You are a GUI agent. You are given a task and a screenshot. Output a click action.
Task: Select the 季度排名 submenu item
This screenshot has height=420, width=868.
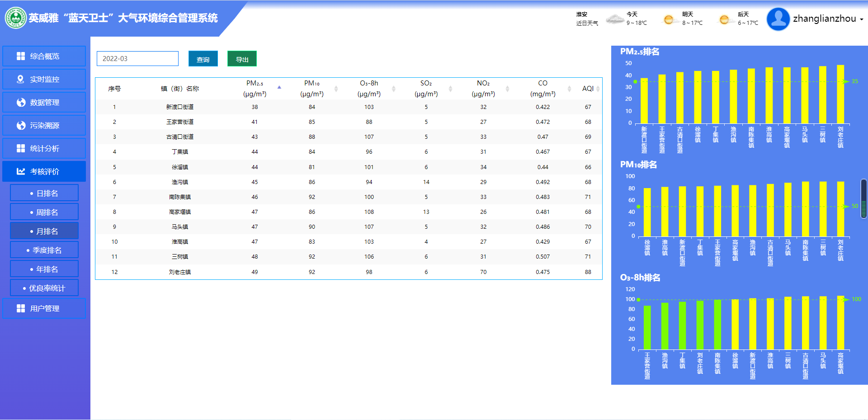tap(44, 250)
